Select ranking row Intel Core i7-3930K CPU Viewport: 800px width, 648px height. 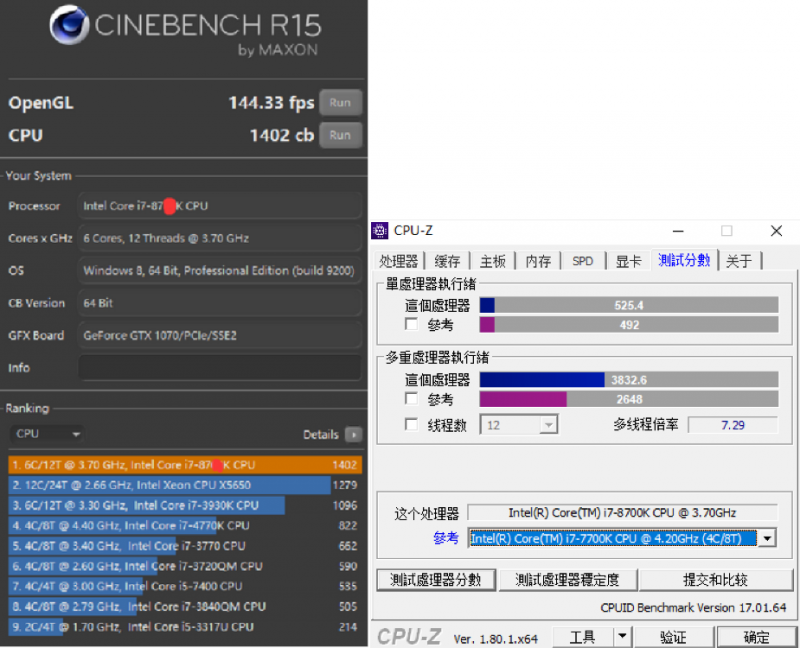pos(185,506)
